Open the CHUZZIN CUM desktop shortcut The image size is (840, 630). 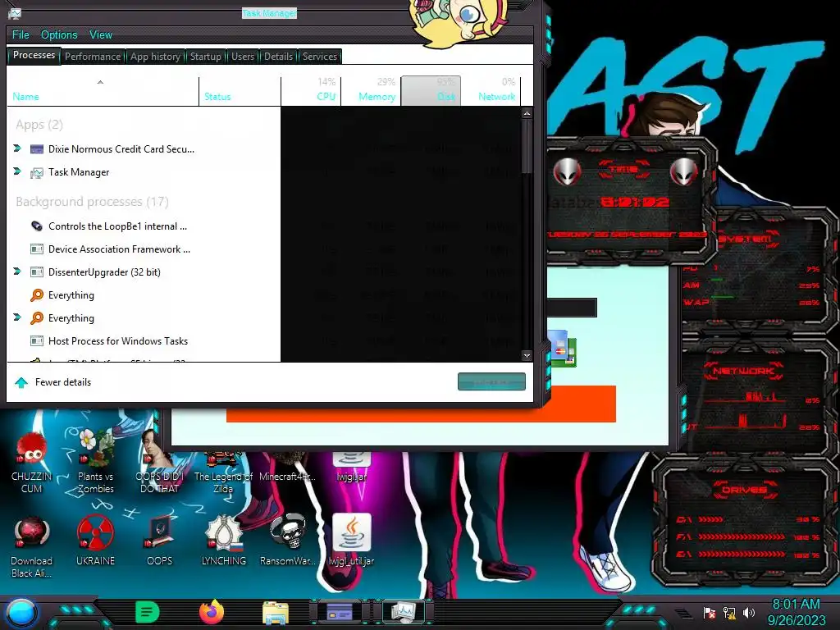pos(32,463)
